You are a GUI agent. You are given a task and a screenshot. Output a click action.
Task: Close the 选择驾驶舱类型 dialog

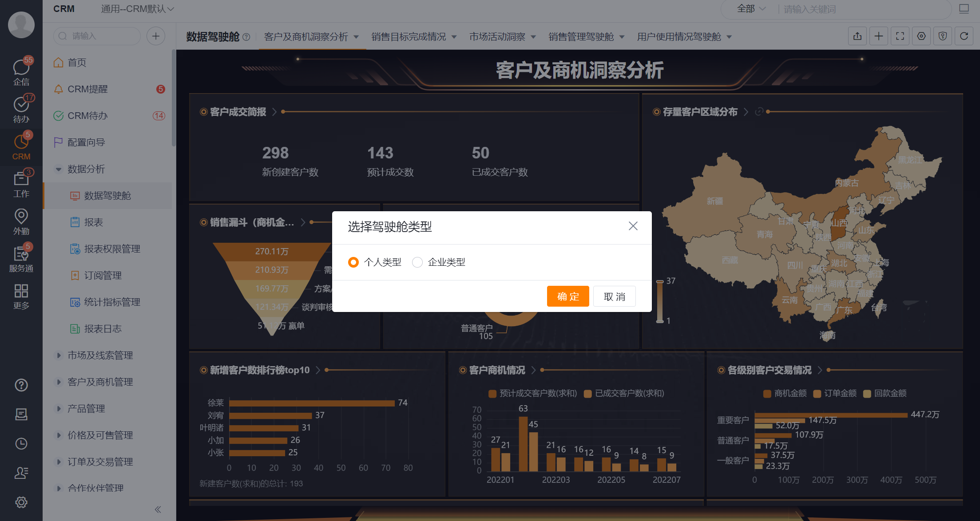click(633, 226)
